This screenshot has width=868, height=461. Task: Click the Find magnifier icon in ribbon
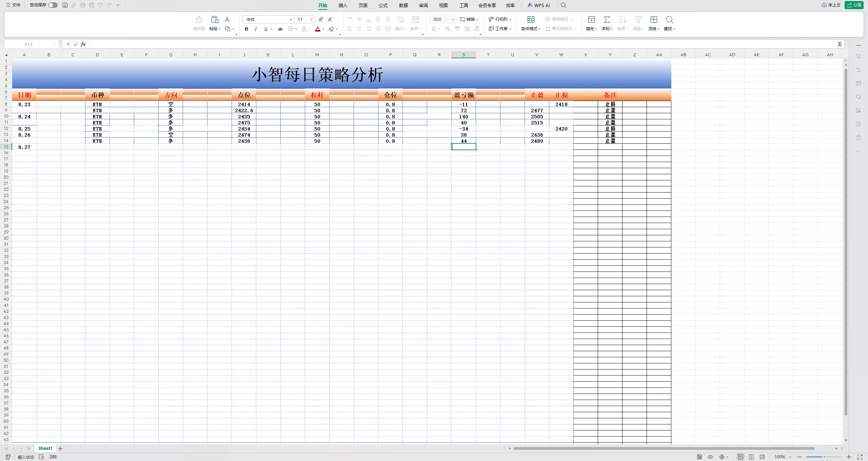[669, 19]
